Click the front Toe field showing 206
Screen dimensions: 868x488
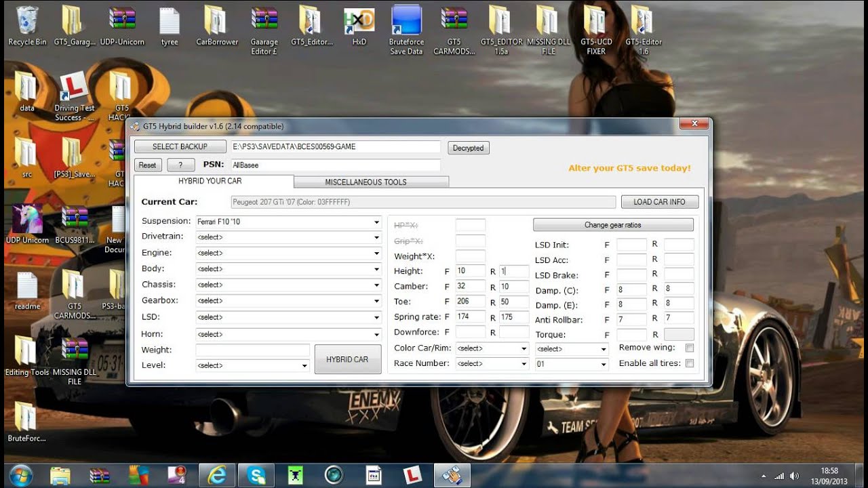pyautogui.click(x=470, y=301)
